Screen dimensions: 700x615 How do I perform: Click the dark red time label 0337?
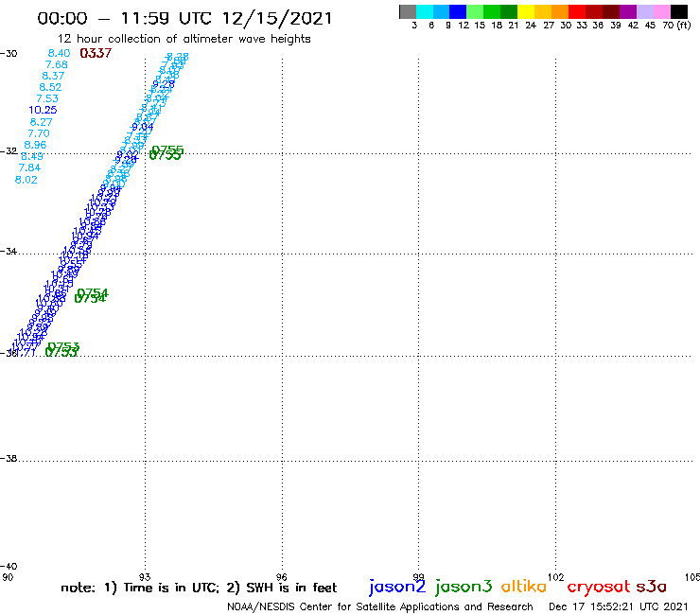click(96, 53)
